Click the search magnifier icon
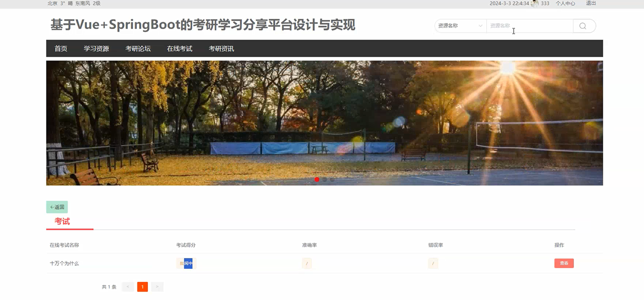Image resolution: width=644 pixels, height=300 pixels. 583,26
